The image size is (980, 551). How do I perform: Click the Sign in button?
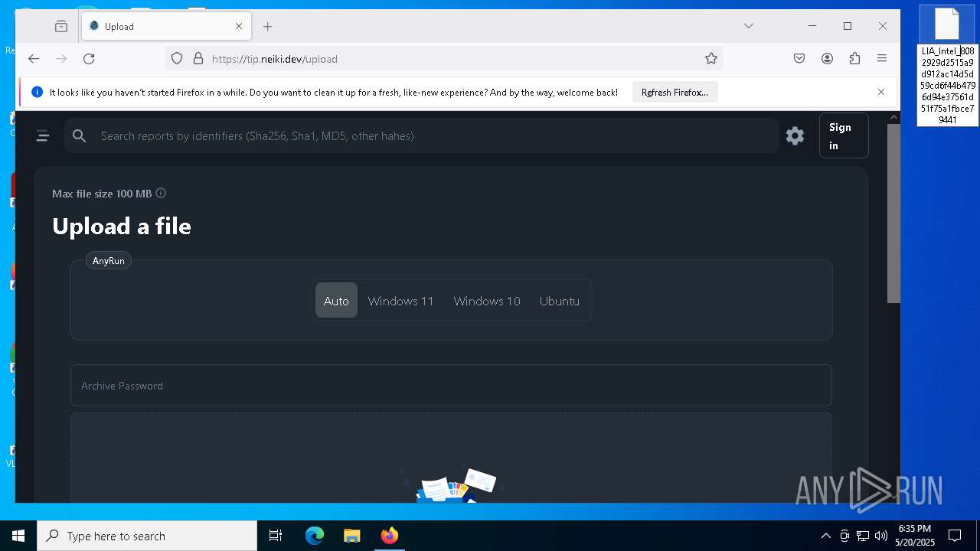tap(844, 135)
